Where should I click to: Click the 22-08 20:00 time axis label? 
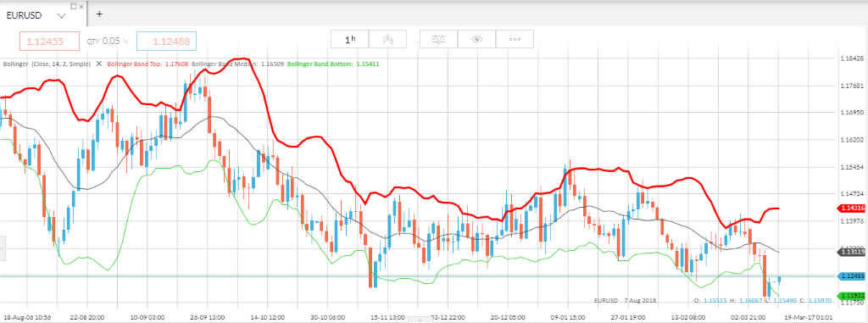(87, 318)
